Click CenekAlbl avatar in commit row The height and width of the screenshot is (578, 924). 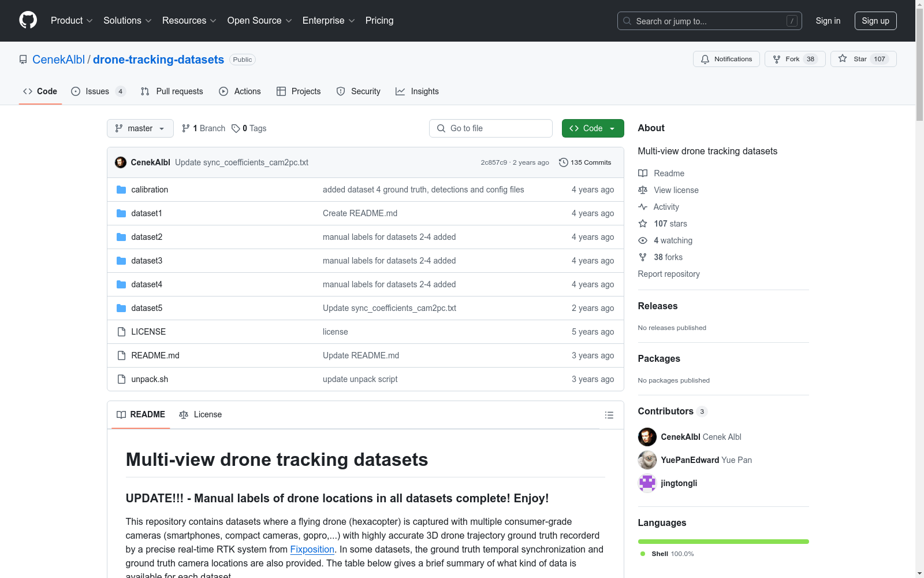pyautogui.click(x=121, y=162)
